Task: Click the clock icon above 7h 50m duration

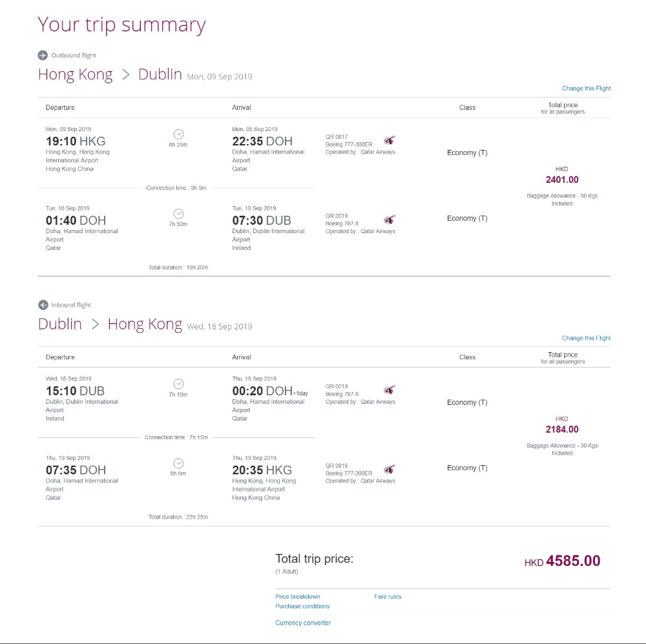Action: [179, 214]
